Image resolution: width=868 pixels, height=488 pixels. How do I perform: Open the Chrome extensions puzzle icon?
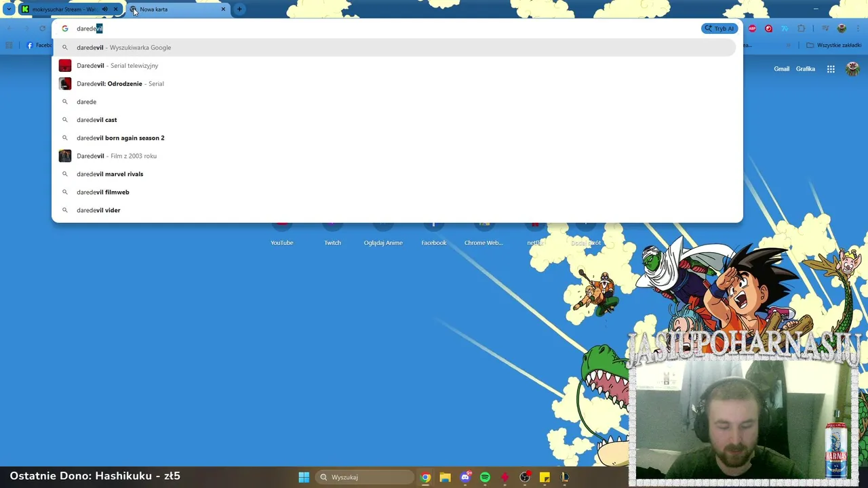(802, 28)
